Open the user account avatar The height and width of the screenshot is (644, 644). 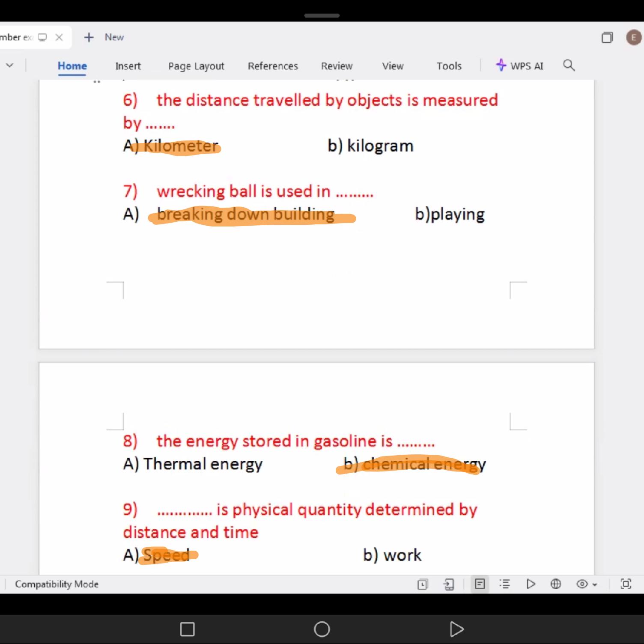634,38
